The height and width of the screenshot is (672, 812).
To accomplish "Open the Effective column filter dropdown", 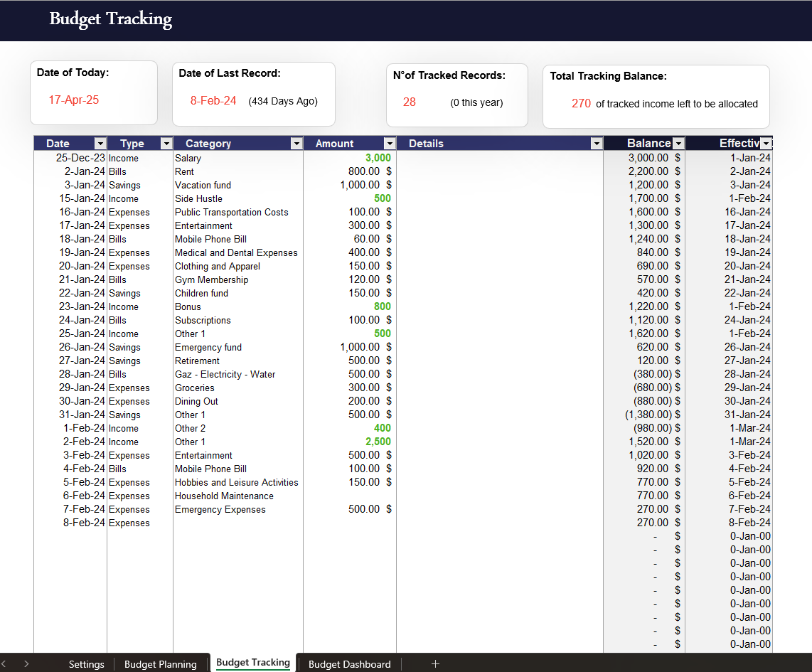I will pos(766,143).
